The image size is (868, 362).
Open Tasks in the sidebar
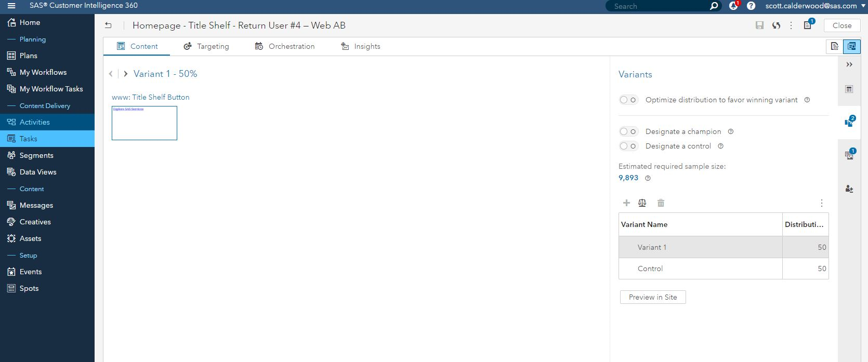47,139
